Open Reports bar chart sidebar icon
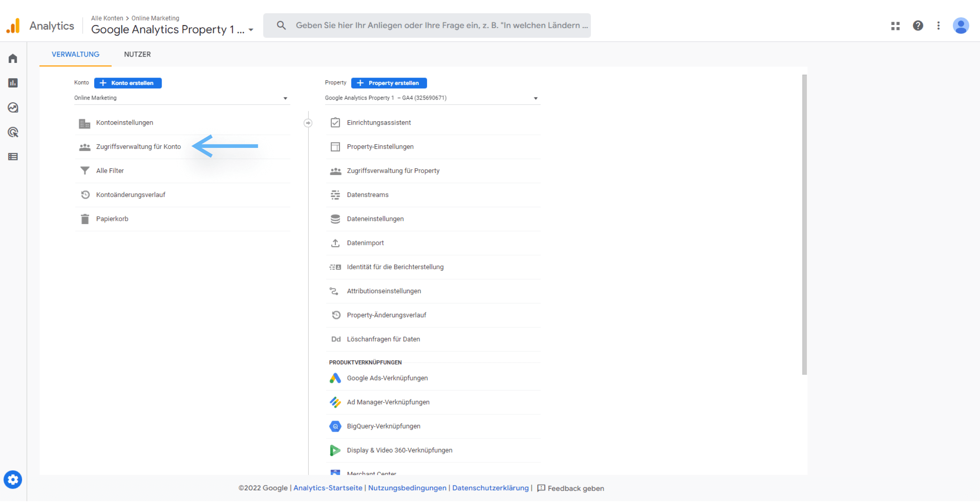Screen dimensions: 980x502 tap(13, 83)
